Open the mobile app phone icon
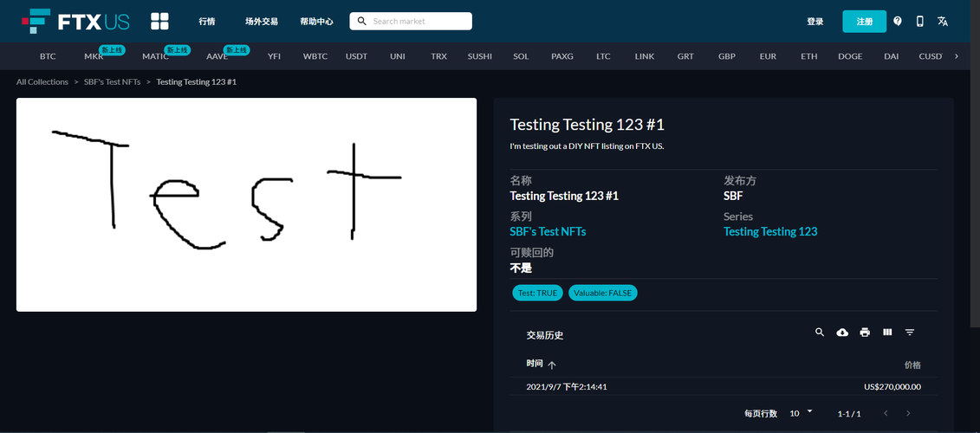 pos(920,22)
